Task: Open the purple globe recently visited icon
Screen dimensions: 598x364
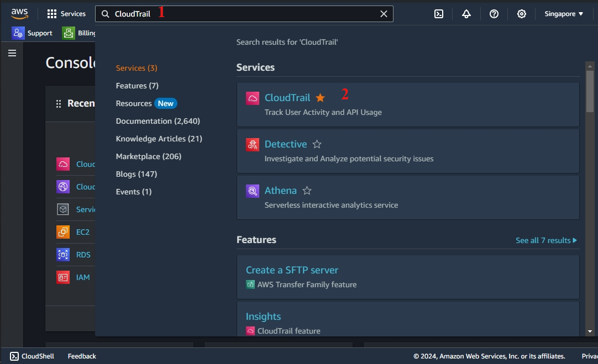Action: [x=63, y=187]
